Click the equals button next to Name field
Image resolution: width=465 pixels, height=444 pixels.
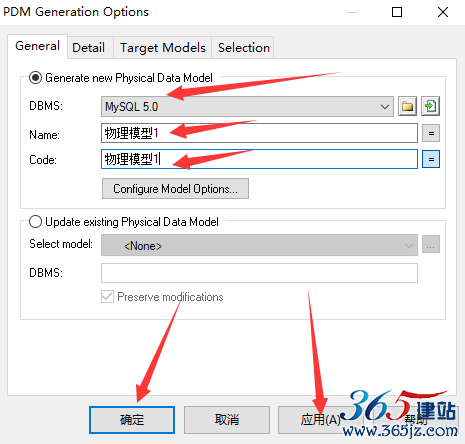pos(431,133)
